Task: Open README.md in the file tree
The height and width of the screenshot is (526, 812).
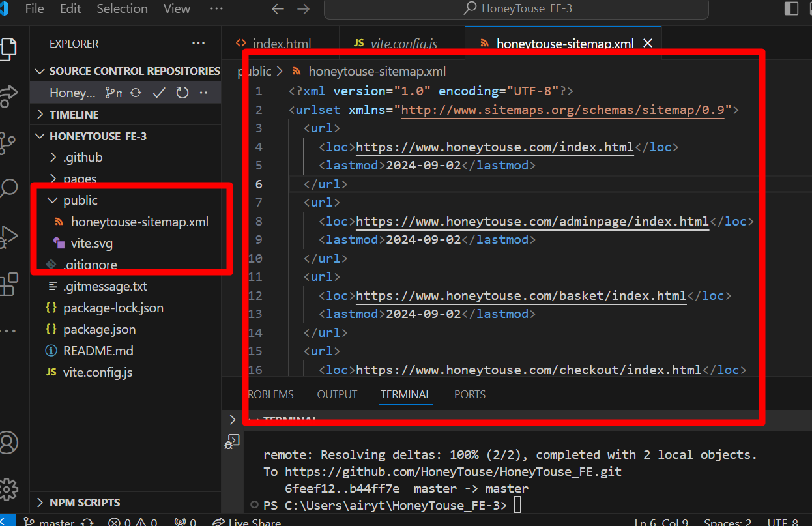Action: tap(98, 351)
